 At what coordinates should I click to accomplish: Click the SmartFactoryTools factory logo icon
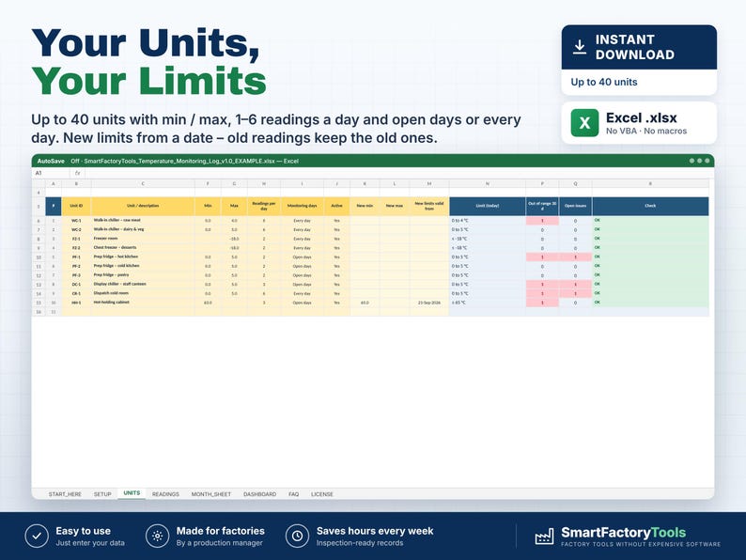click(544, 537)
